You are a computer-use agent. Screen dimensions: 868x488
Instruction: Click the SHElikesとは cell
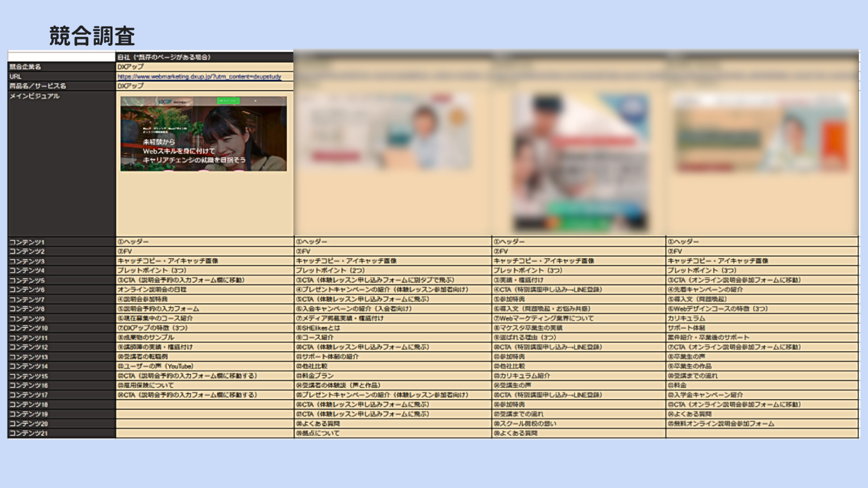319,328
